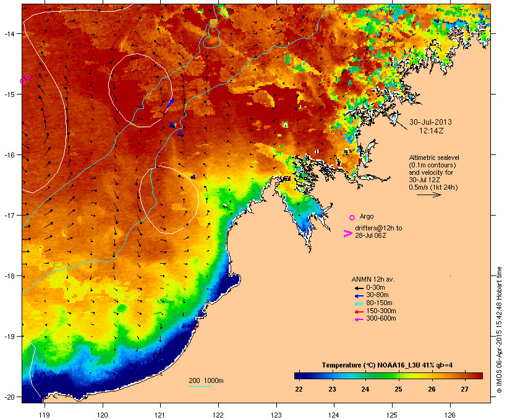Click the red 150-300m legend arrow
The height and width of the screenshot is (420, 507).
pyautogui.click(x=359, y=311)
